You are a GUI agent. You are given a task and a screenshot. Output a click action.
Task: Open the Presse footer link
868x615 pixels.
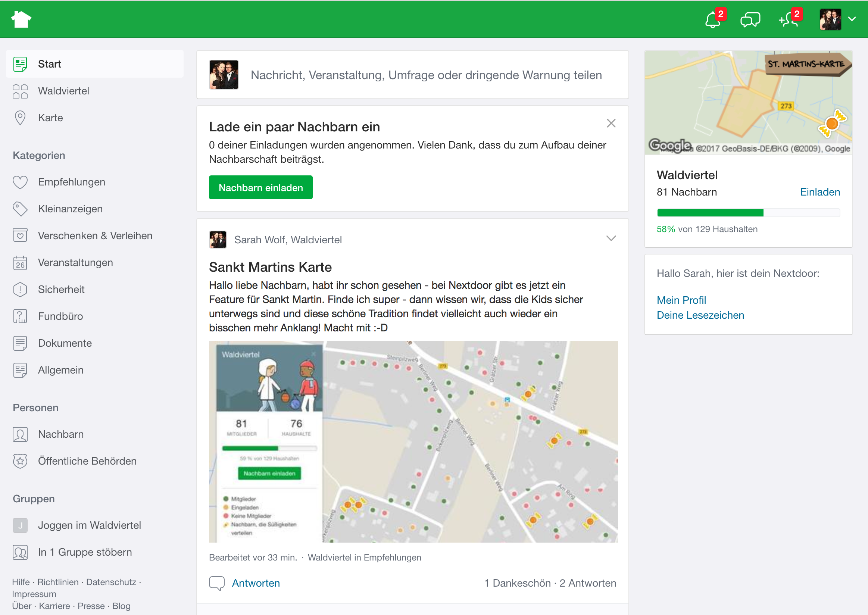pos(91,606)
